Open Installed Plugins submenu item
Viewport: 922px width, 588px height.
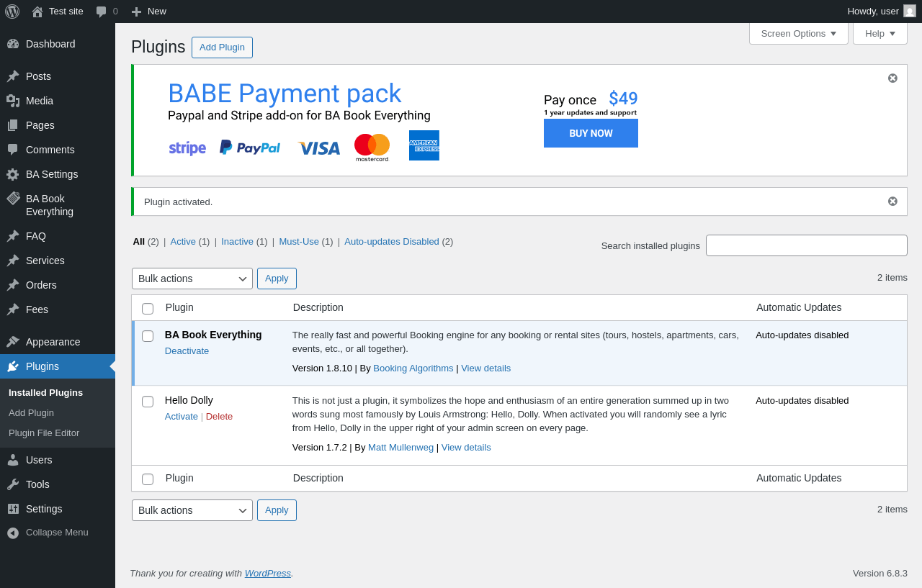45,393
